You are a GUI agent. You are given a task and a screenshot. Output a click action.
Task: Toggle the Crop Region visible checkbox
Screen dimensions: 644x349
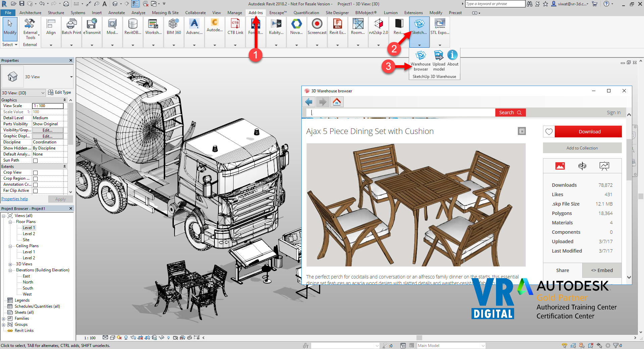click(x=35, y=179)
